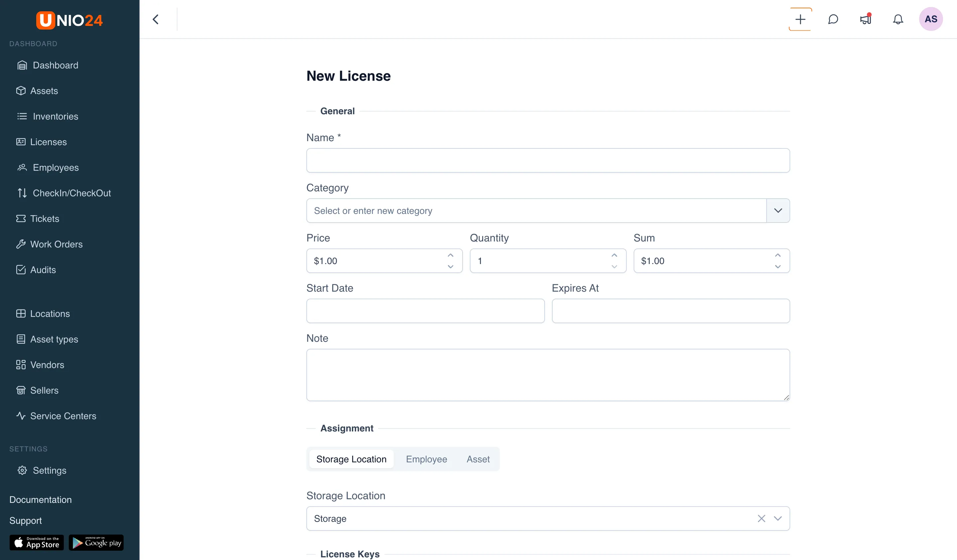Screen dimensions: 957x560
Task: Open the Documentation link
Action: pyautogui.click(x=41, y=500)
